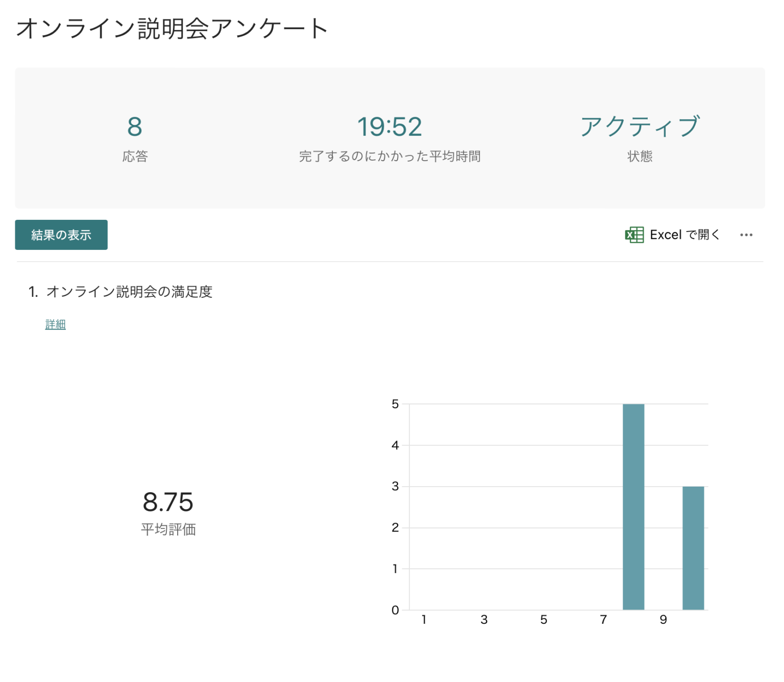Click the 平均評価 label
The image size is (784, 682).
pos(168,529)
